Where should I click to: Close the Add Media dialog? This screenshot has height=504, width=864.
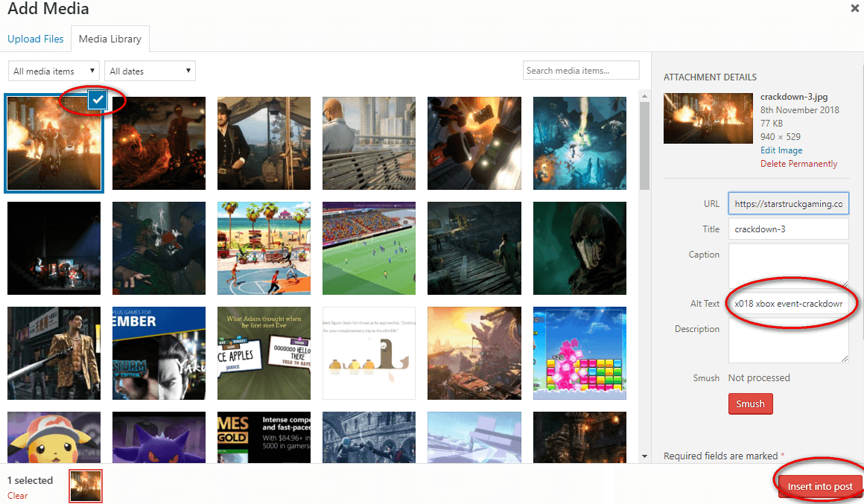[854, 8]
